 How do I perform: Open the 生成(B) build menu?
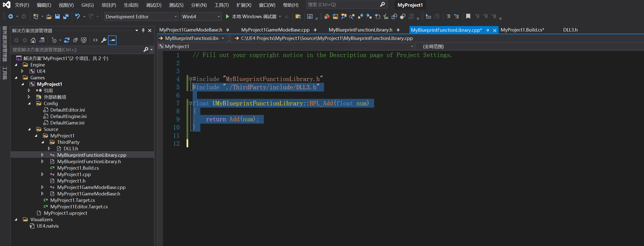(x=131, y=5)
